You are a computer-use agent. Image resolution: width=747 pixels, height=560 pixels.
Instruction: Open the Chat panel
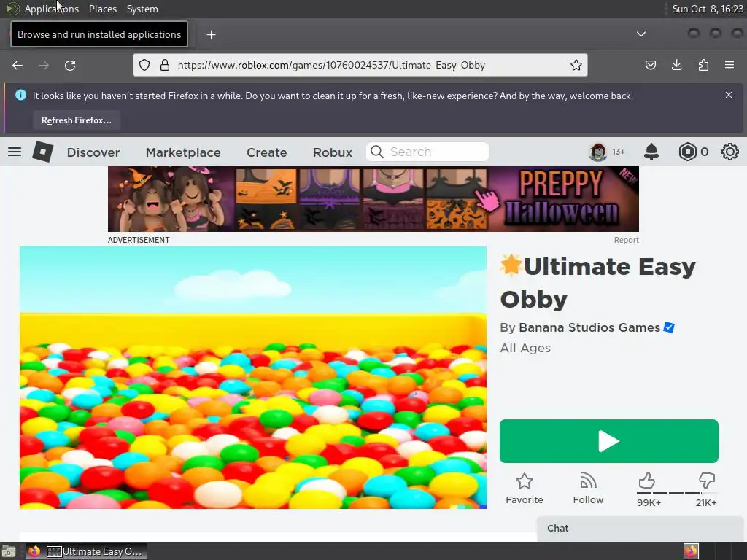[640, 529]
